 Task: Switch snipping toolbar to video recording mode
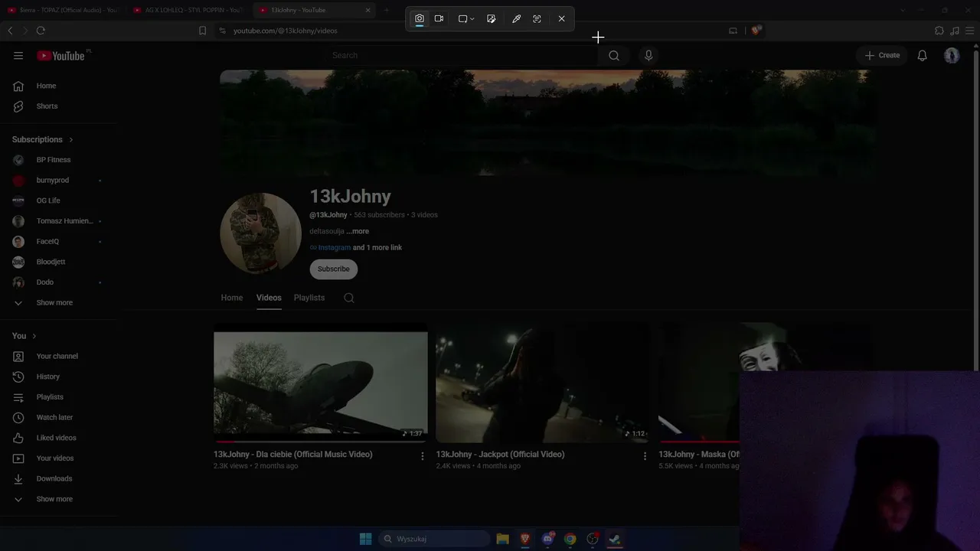439,18
